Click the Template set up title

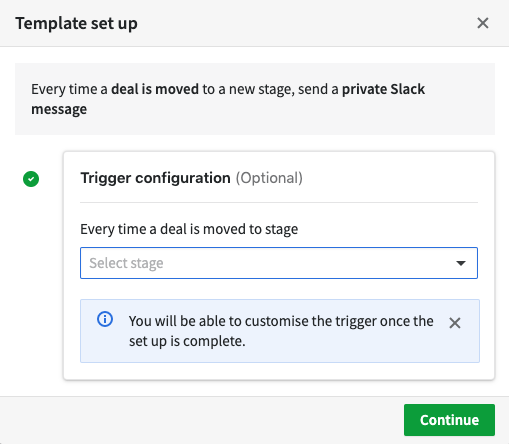[x=76, y=23]
